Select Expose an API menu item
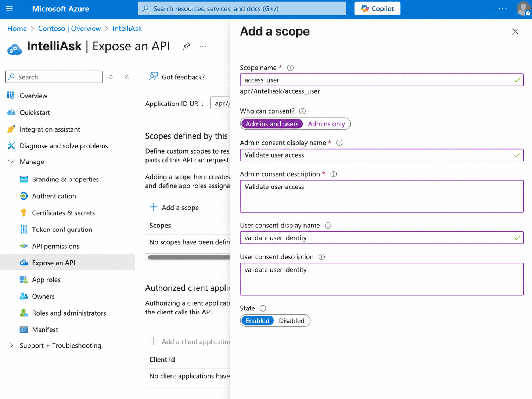 click(x=68, y=263)
